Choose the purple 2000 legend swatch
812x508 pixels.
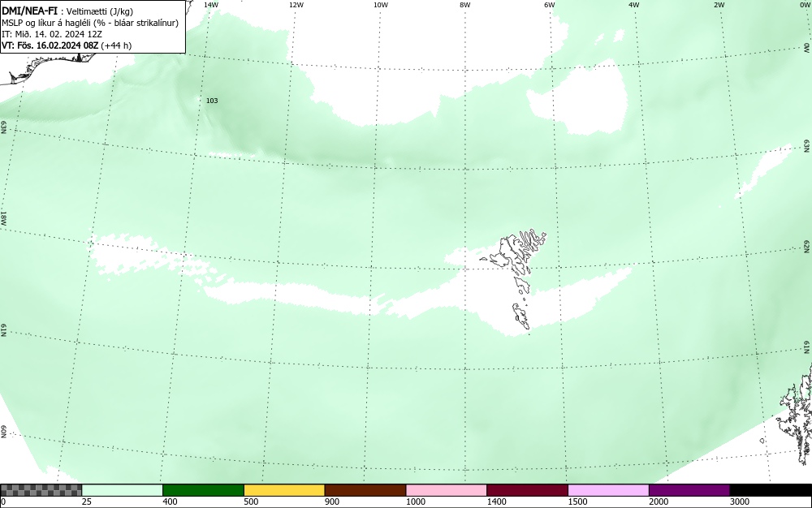[x=689, y=490]
